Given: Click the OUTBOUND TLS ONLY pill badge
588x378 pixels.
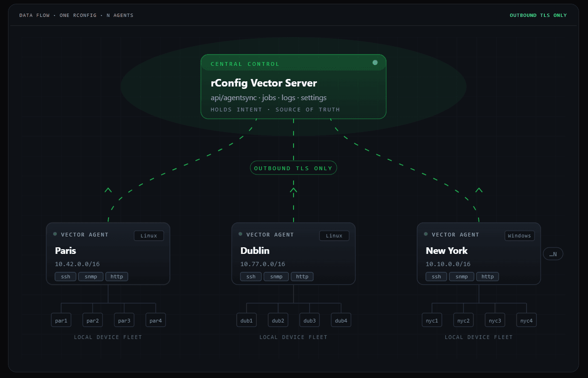Looking at the screenshot, I should click(293, 168).
